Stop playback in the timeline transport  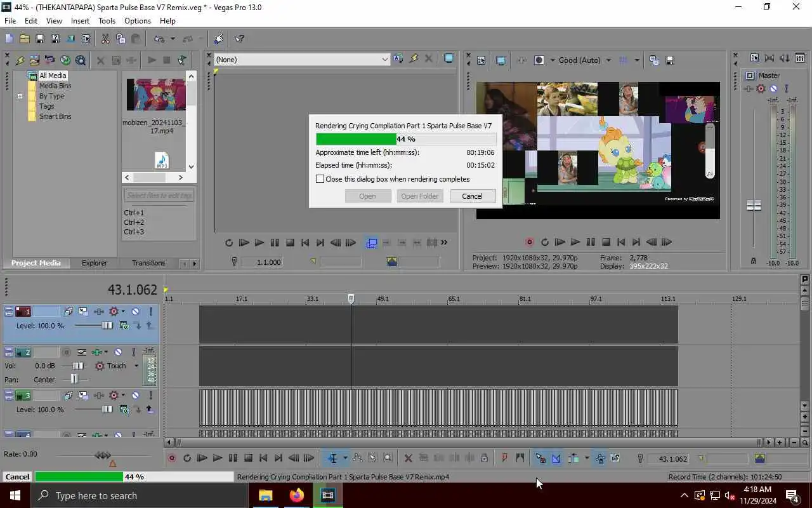coord(249,458)
